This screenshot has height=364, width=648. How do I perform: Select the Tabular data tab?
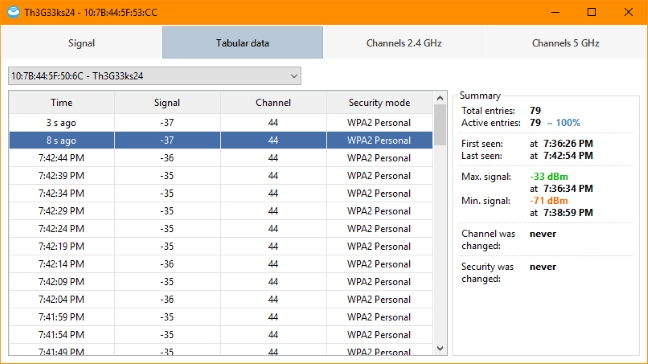point(242,43)
